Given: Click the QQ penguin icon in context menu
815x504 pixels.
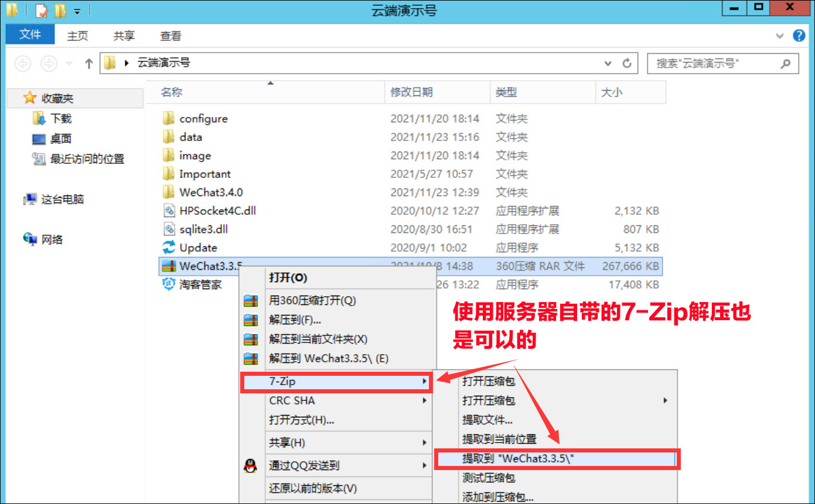Looking at the screenshot, I should click(x=250, y=466).
